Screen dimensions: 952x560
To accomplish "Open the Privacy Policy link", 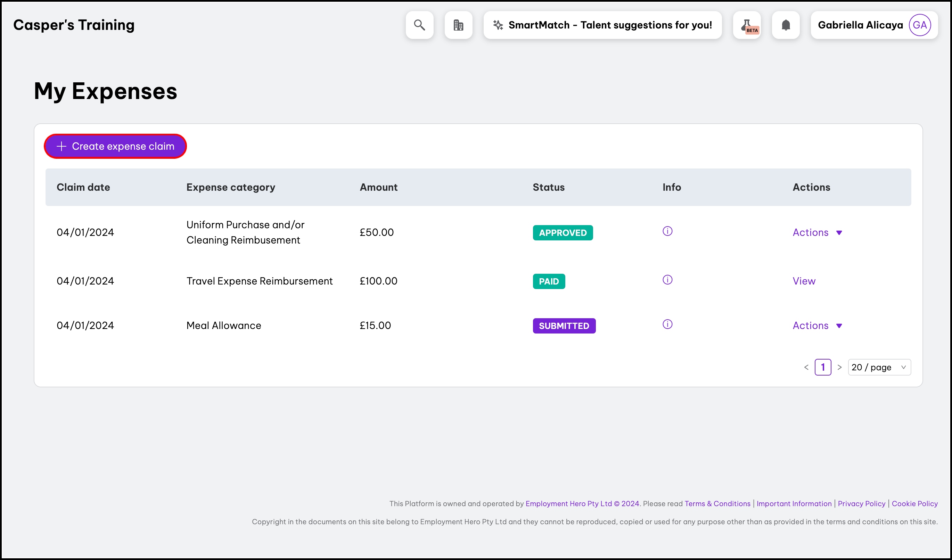I will click(x=861, y=504).
